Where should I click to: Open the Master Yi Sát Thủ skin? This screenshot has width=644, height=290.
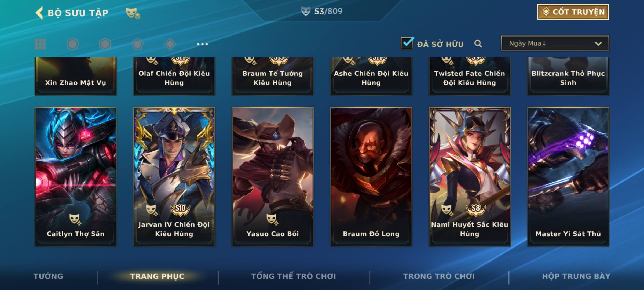[x=568, y=177]
